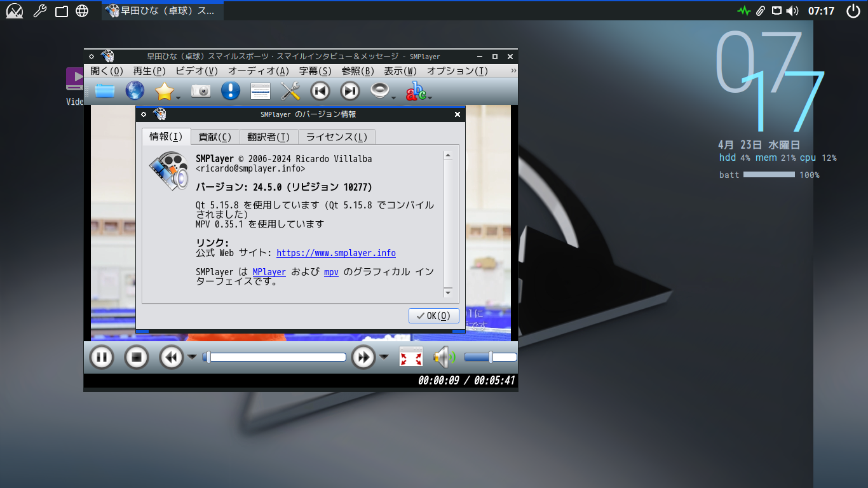
Task: Switch to the 翻訳者(T) tab
Action: click(269, 137)
